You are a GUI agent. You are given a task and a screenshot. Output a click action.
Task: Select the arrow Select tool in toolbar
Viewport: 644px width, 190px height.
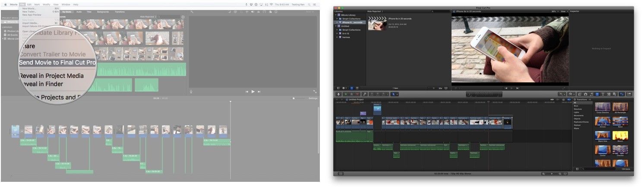[394, 94]
